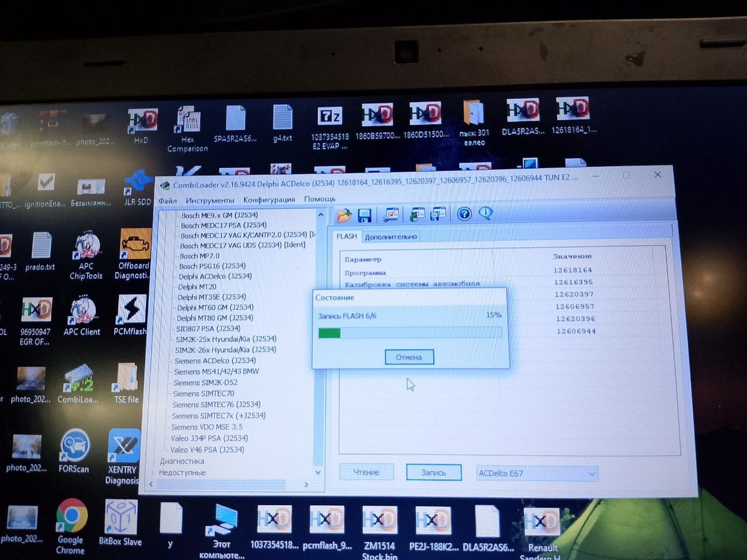This screenshot has height=560, width=747.
Task: Click the info speech bubble icon
Action: 486,213
